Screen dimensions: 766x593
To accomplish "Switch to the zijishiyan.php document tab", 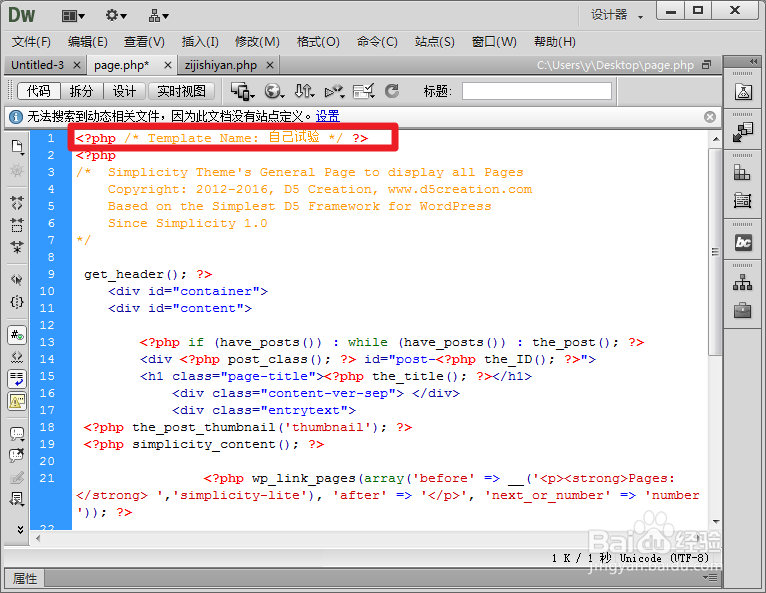I will [221, 65].
